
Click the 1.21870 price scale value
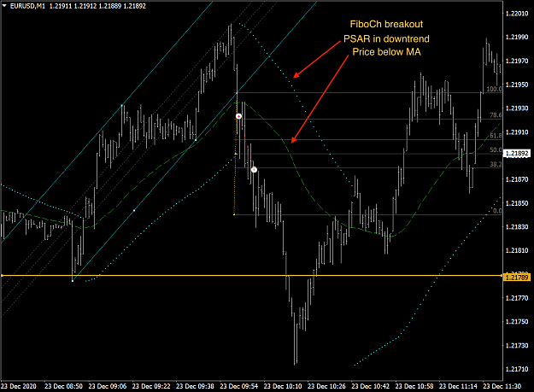517,179
